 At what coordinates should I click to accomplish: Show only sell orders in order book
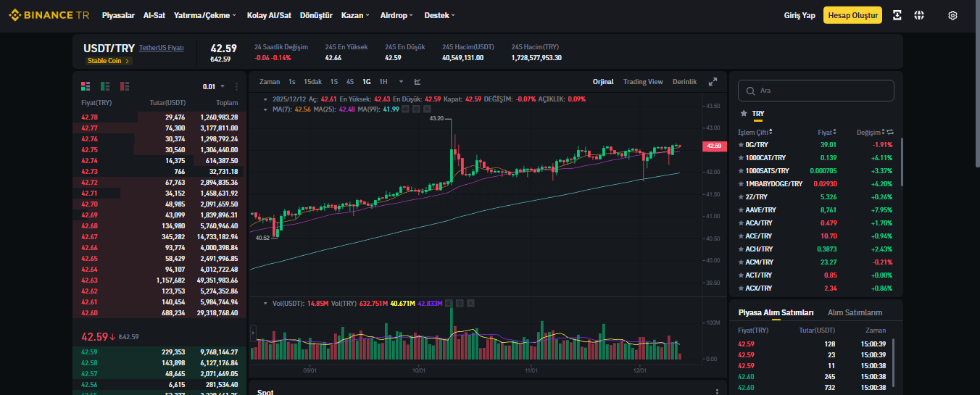(x=125, y=86)
